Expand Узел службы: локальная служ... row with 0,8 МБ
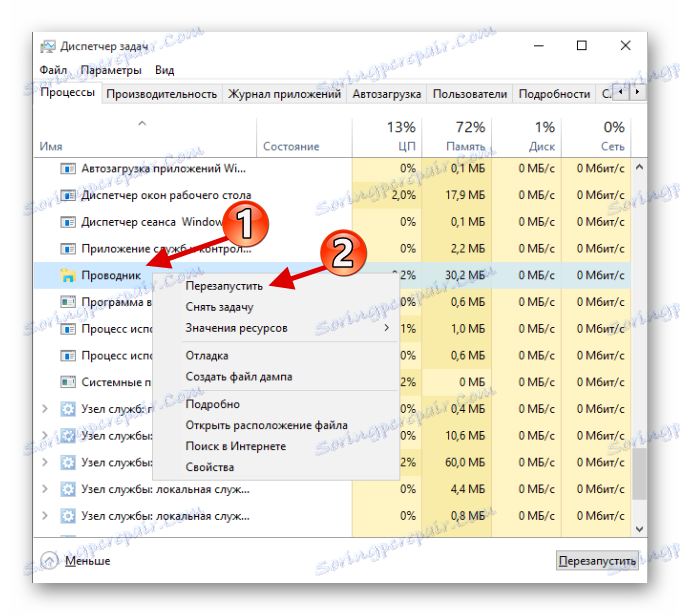 pyautogui.click(x=45, y=516)
